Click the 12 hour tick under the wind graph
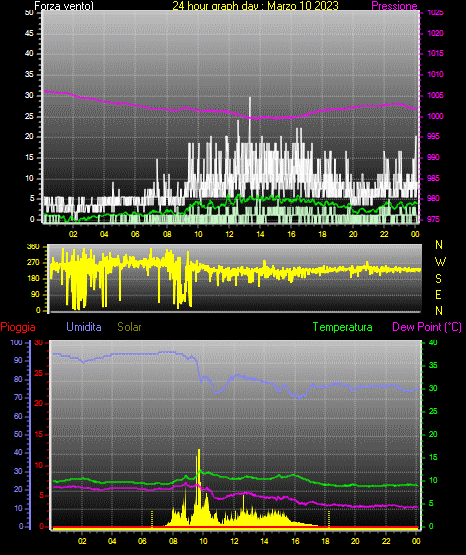This screenshot has width=466, height=555. click(229, 234)
